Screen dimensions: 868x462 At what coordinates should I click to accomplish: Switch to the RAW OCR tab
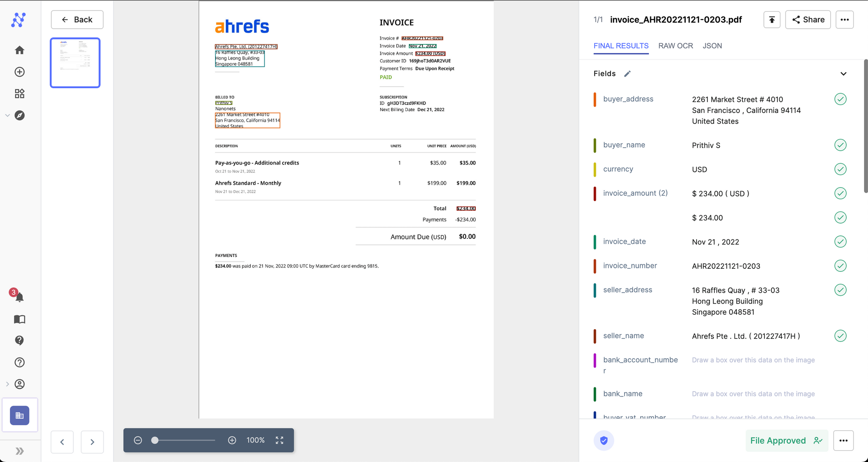click(675, 46)
